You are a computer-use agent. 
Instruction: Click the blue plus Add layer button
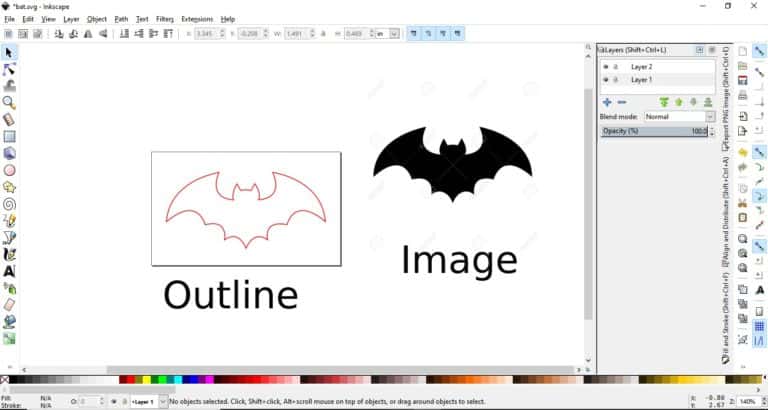click(607, 102)
